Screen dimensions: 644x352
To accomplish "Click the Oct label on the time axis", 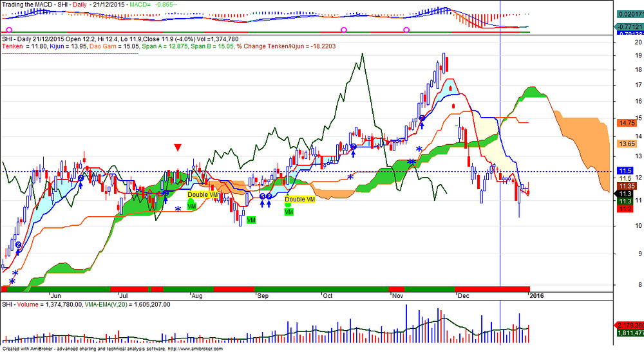I will coord(327,296).
